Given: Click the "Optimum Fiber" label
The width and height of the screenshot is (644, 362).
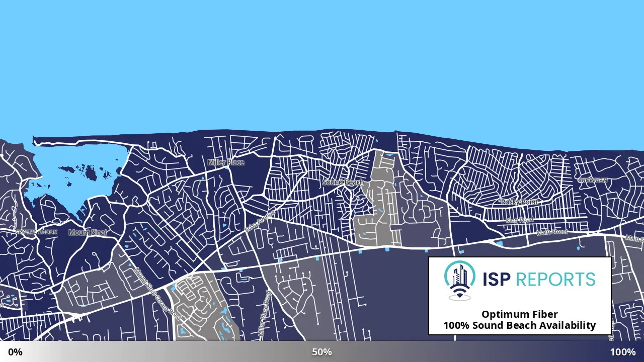Looking at the screenshot, I should pyautogui.click(x=520, y=314).
